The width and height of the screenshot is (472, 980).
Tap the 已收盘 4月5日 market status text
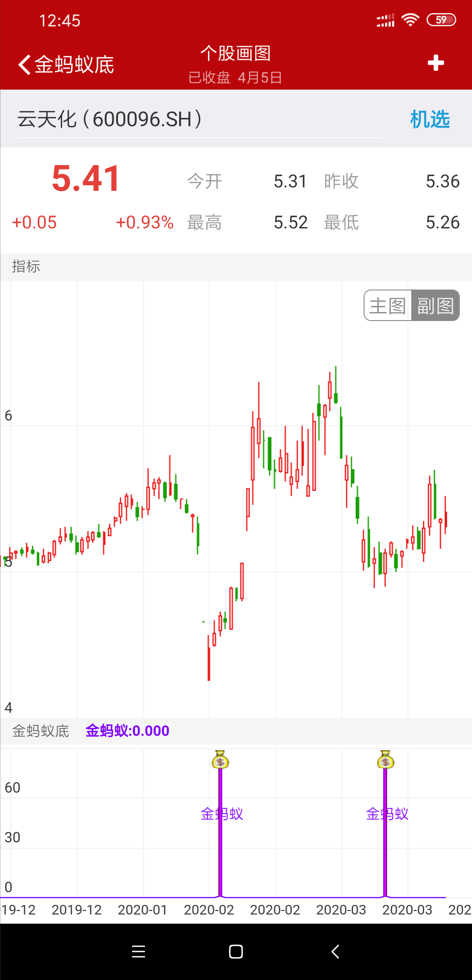coord(235,78)
